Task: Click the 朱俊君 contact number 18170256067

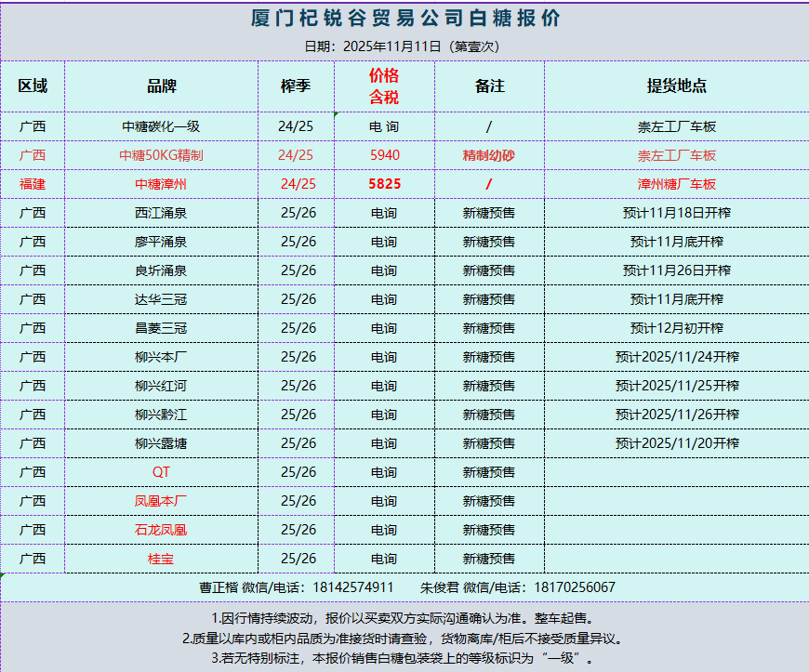Action: click(x=575, y=588)
